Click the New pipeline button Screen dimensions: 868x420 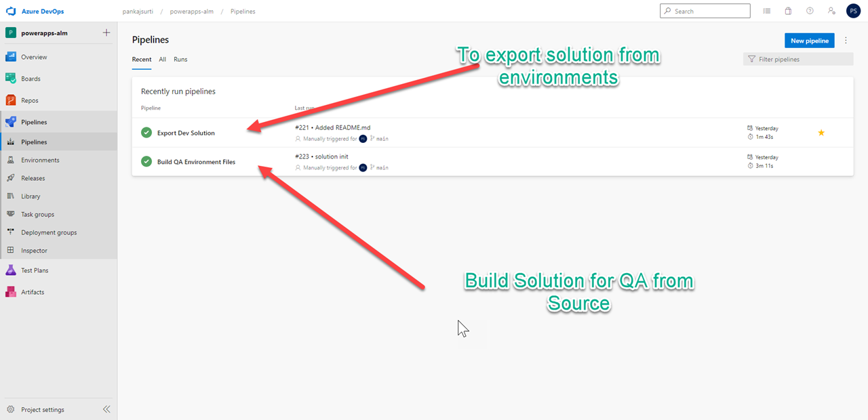pos(809,41)
